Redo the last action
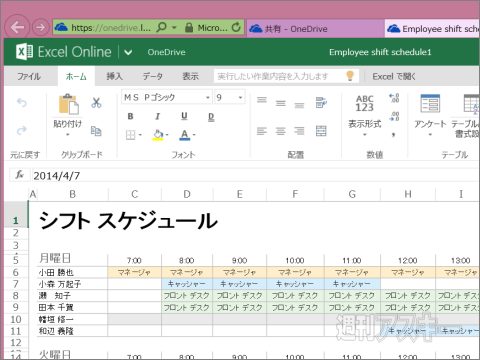Viewport: 480px width, 360px height. (22, 130)
